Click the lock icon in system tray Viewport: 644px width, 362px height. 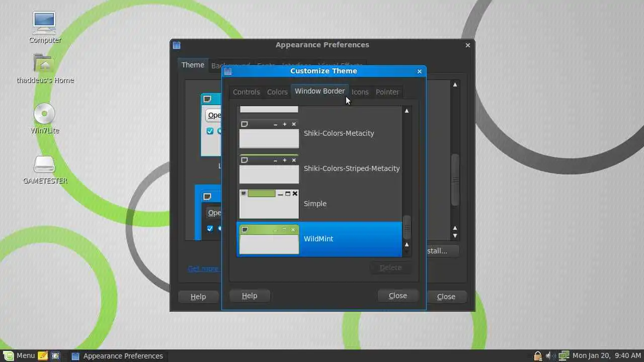coord(537,356)
